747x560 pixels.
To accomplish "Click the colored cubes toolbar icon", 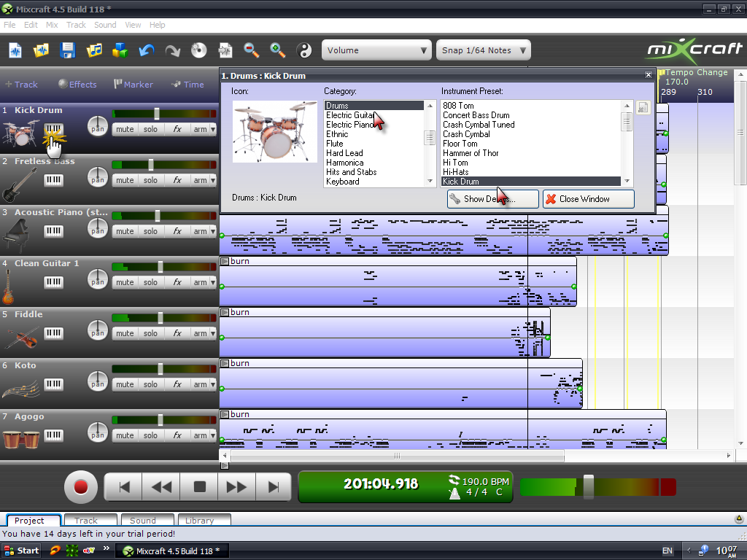I will [120, 50].
